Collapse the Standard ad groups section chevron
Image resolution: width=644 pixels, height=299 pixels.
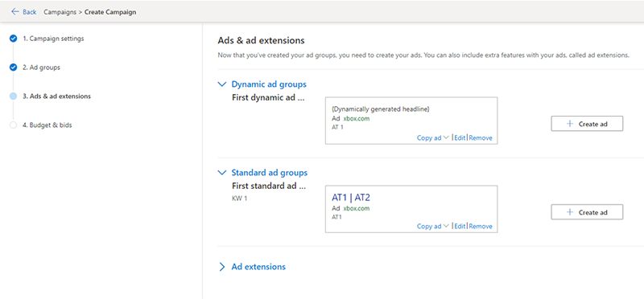coord(222,173)
